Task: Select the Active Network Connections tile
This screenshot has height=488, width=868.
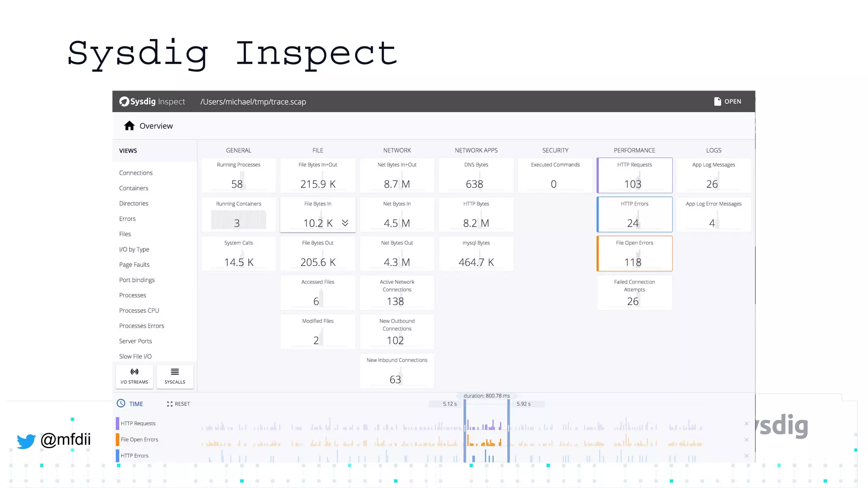Action: tap(397, 292)
